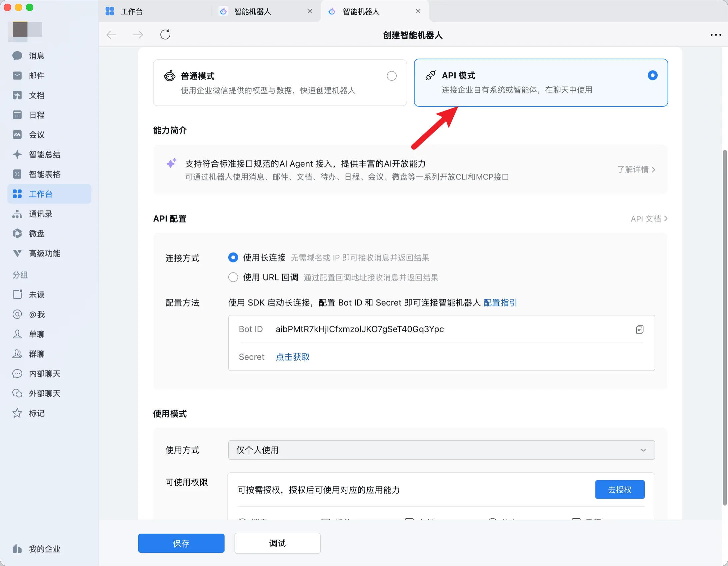Open 日程 calendar section
The height and width of the screenshot is (566, 728).
click(49, 115)
